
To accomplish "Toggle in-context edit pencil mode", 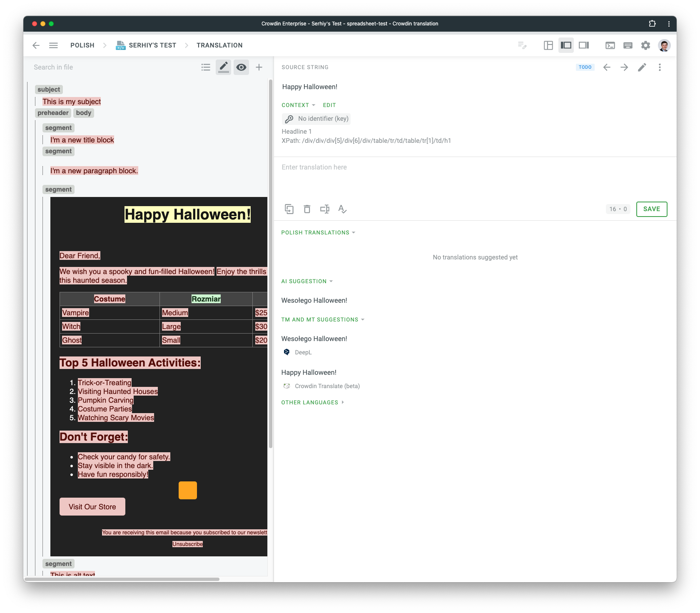I will click(224, 67).
